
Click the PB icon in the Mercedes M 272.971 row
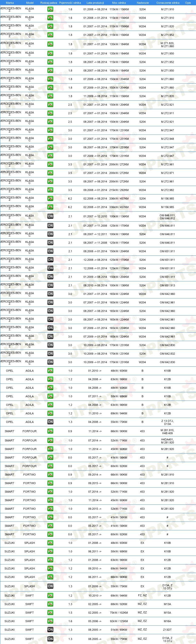pos(50,173)
